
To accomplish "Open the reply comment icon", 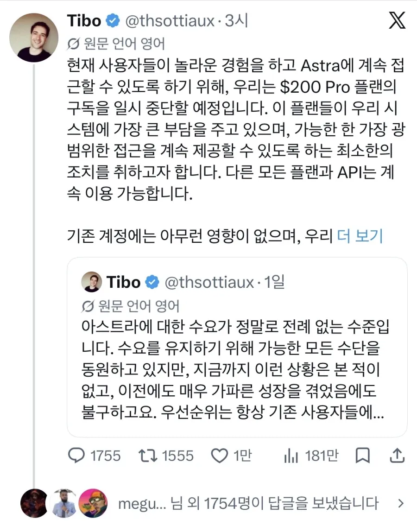I will point(76,456).
